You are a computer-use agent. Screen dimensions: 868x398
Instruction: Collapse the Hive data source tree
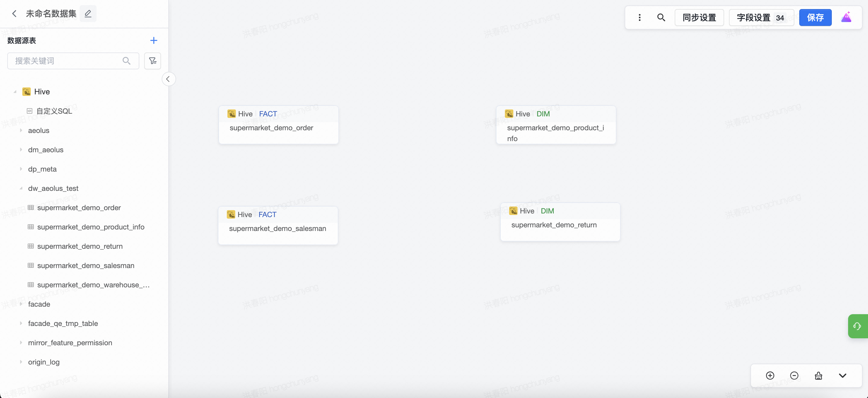coord(15,92)
